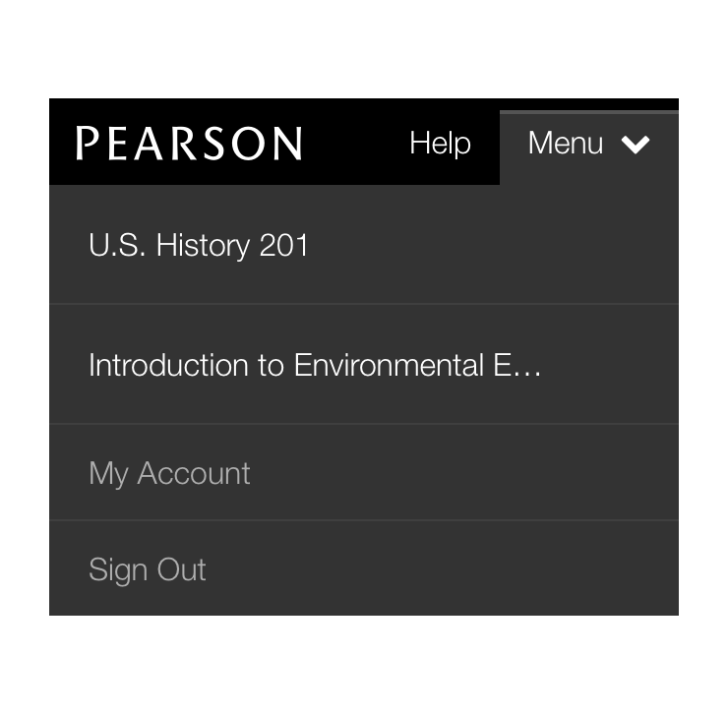Screen dimensions: 728x714
Task: Go to My Account
Action: (x=169, y=473)
